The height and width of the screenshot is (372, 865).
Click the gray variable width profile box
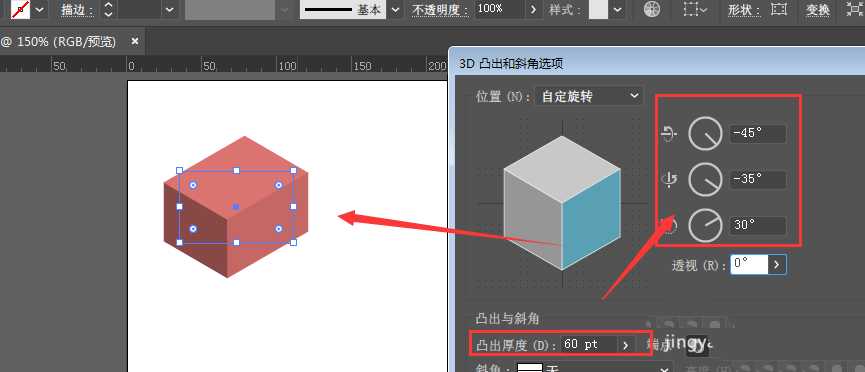coord(230,10)
